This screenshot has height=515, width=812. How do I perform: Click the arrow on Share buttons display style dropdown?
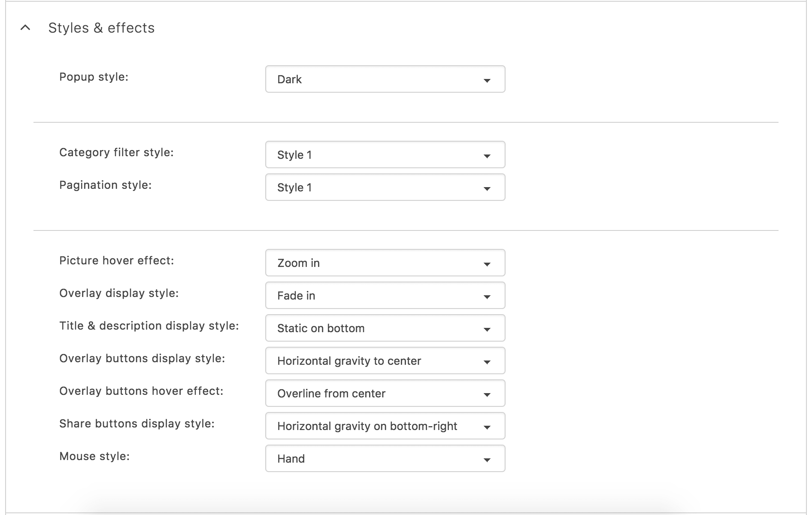[x=487, y=427]
